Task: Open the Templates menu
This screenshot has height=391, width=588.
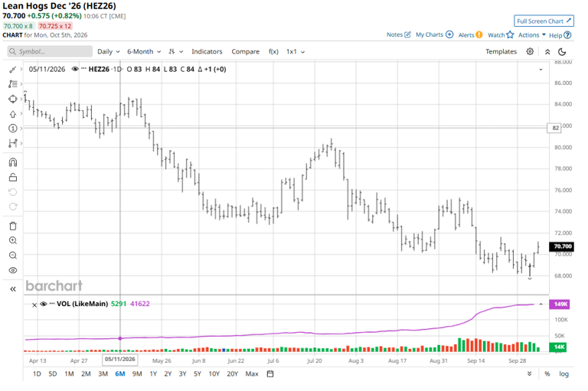Action: [x=501, y=51]
